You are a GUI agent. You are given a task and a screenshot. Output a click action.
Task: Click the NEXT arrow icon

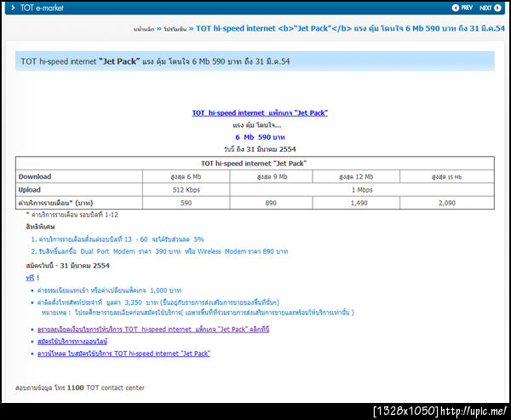(x=497, y=8)
